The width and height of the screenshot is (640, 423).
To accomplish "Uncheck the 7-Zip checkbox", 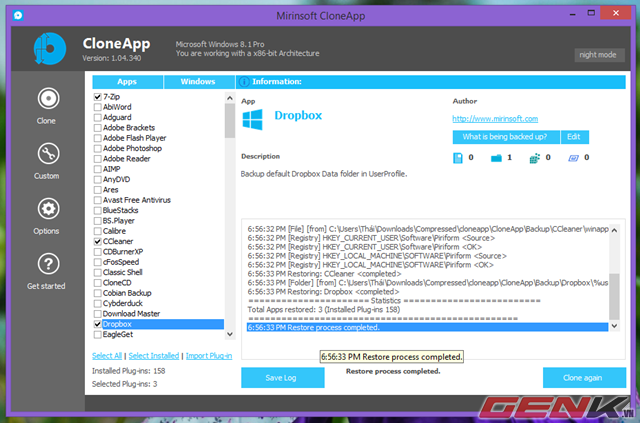I will 97,96.
